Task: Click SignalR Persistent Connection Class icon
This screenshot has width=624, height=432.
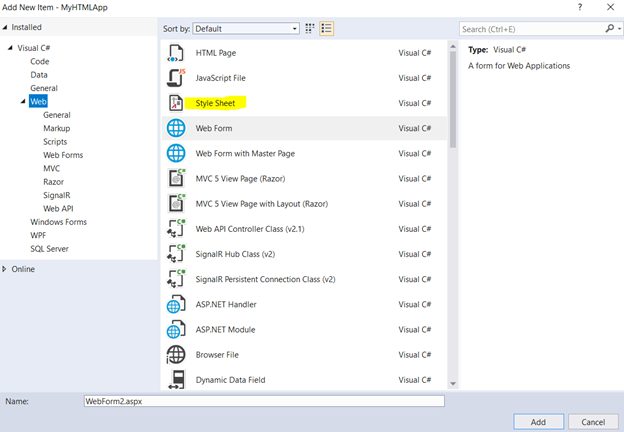Action: coord(176,279)
